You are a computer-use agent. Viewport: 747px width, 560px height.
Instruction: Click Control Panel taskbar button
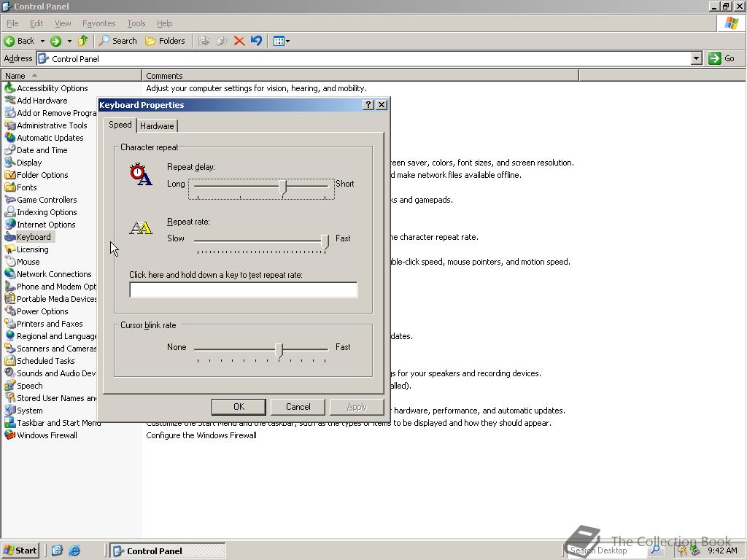click(167, 551)
